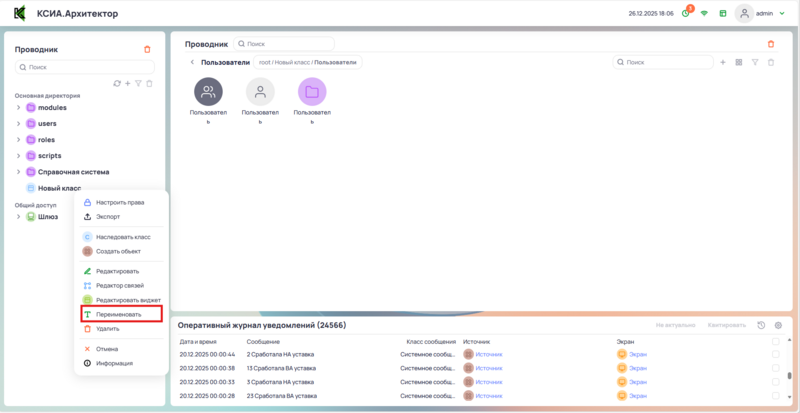800x413 pixels.
Task: Switch view using grid icon in explorer
Action: click(x=738, y=62)
